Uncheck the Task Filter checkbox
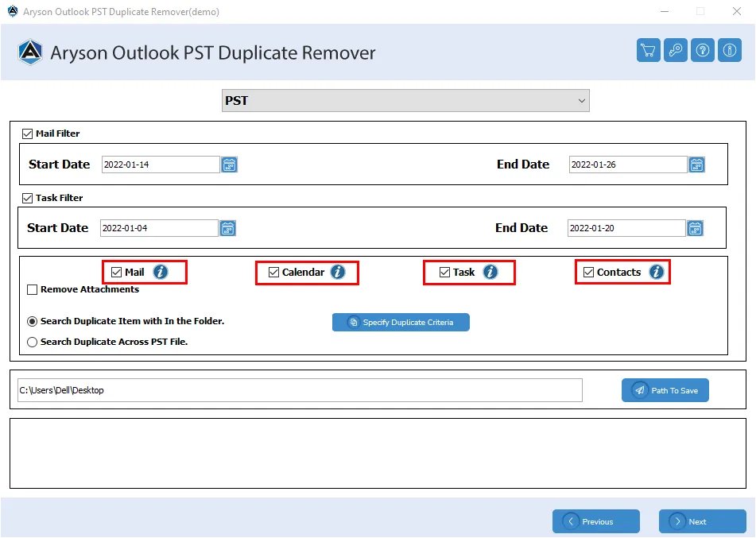This screenshot has height=538, width=756. click(x=28, y=198)
